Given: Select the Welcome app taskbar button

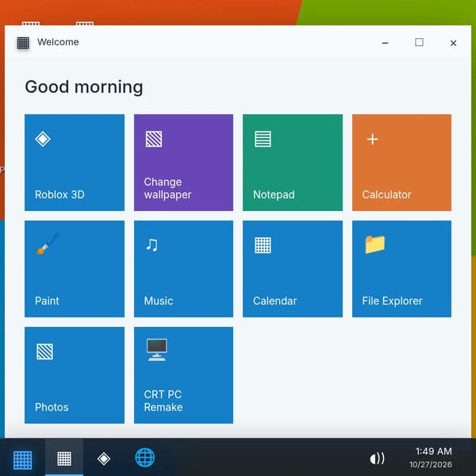Looking at the screenshot, I should click(x=64, y=458).
